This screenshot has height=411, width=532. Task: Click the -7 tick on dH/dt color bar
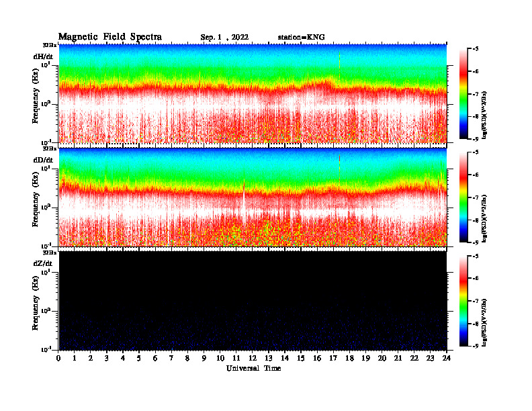476,94
